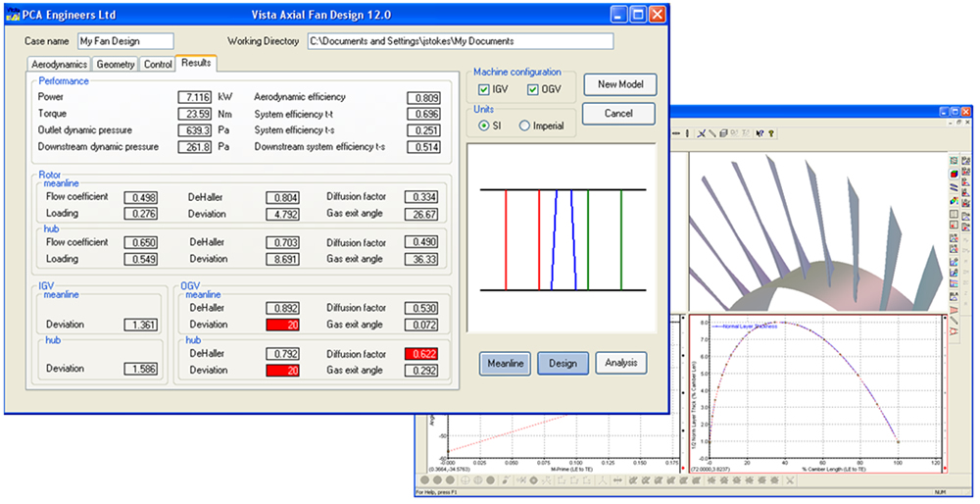Open help via yellow question mark icon
Image resolution: width=980 pixels, height=504 pixels.
(771, 133)
